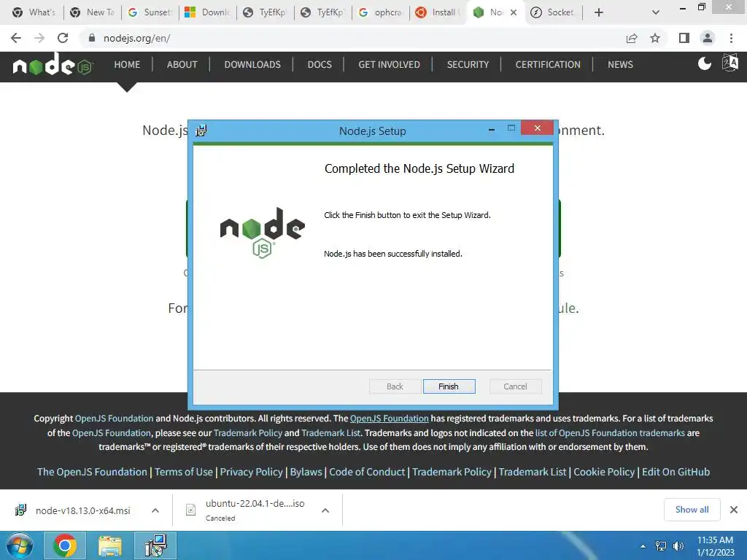Screen dimensions: 747x560
Task: Open Chrome's side panel icon
Action: (684, 38)
